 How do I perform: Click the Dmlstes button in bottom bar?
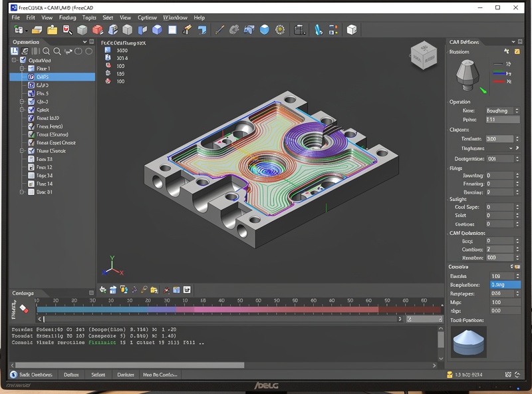(126, 375)
